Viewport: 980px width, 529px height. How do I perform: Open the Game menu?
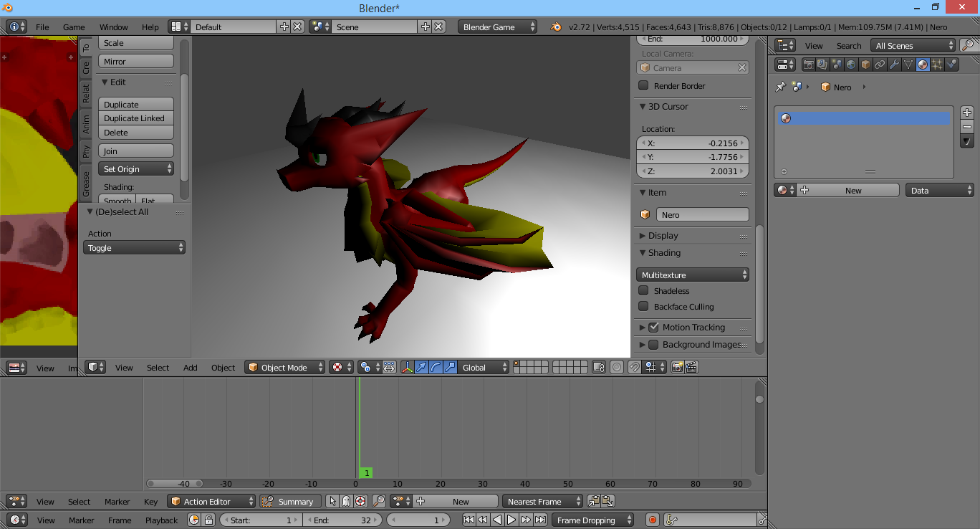pyautogui.click(x=74, y=27)
